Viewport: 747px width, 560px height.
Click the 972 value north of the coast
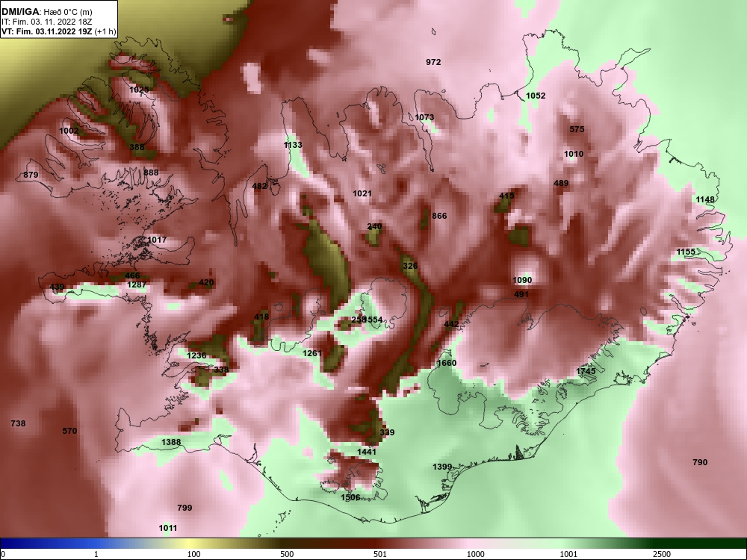[x=433, y=62]
